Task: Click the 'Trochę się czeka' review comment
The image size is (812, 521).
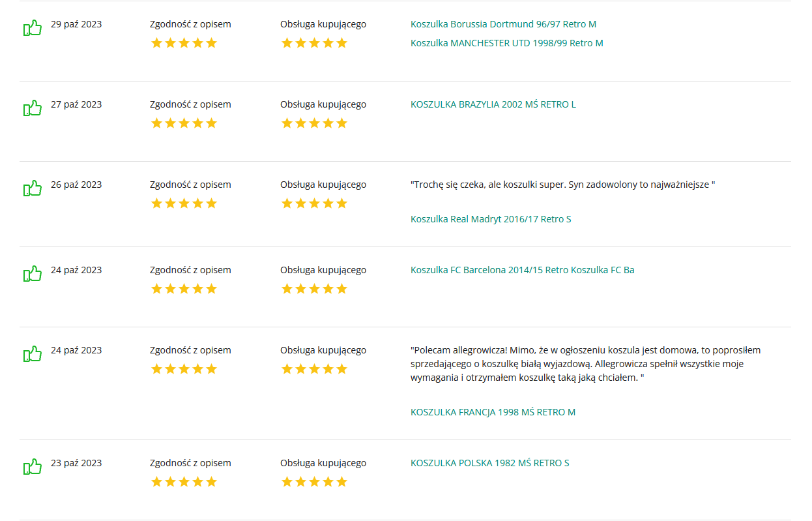Action: click(x=563, y=185)
